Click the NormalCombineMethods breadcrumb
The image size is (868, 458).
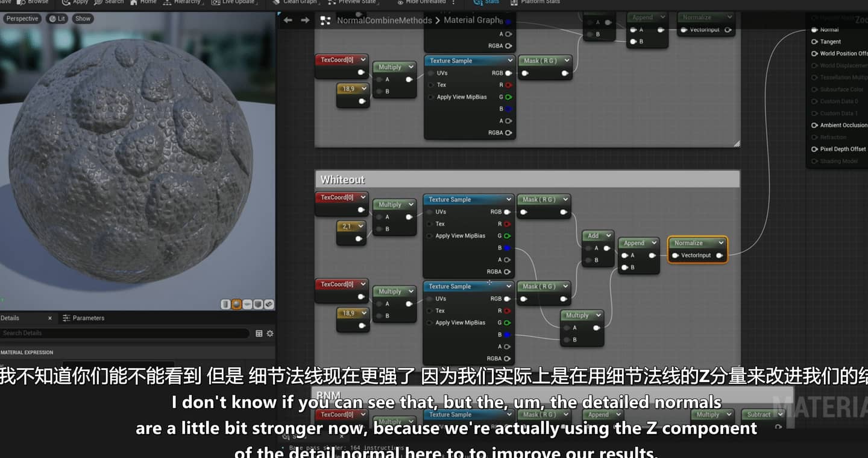384,21
